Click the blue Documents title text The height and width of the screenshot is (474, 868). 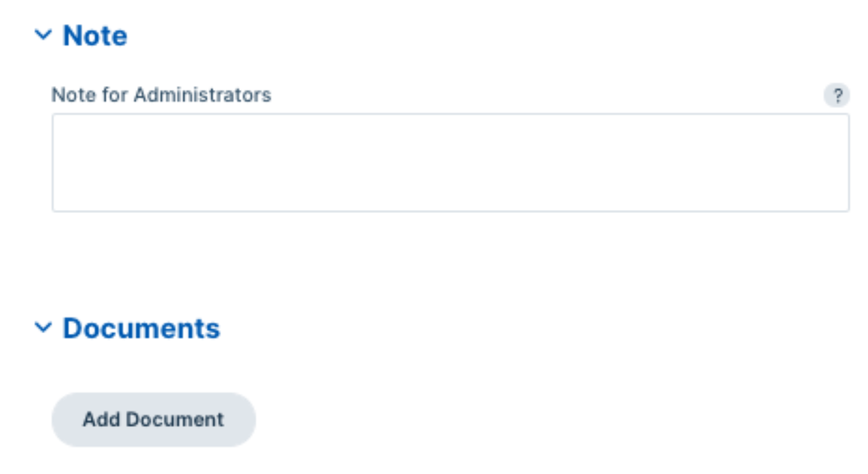pos(142,328)
